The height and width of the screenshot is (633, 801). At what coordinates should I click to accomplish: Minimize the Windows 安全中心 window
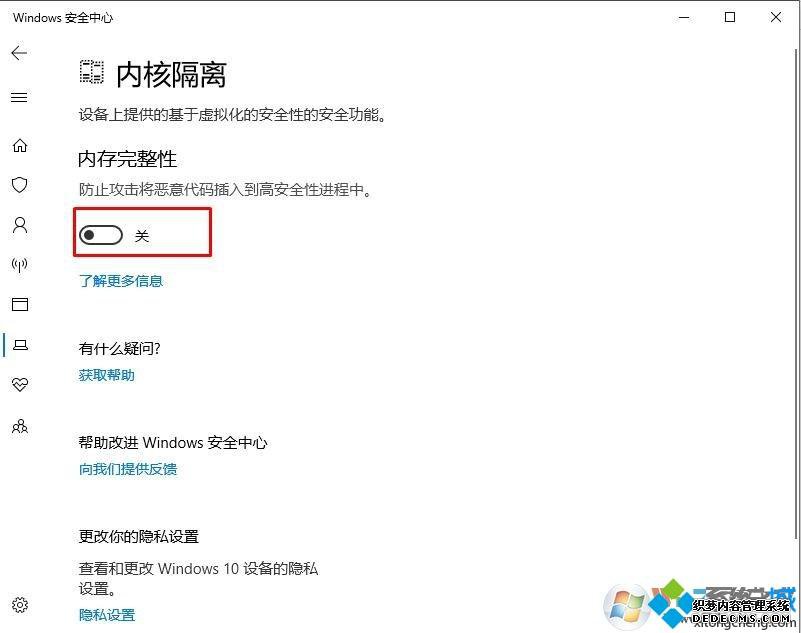click(684, 17)
